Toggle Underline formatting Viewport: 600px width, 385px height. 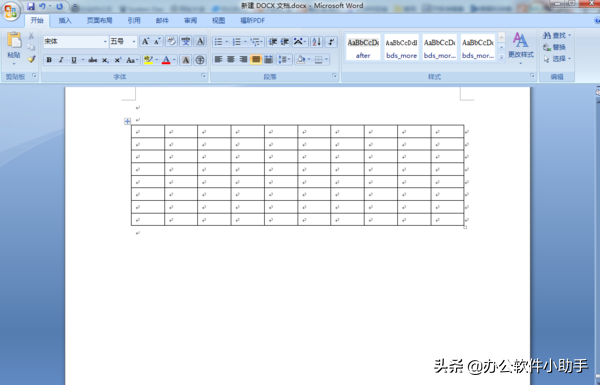(x=74, y=60)
